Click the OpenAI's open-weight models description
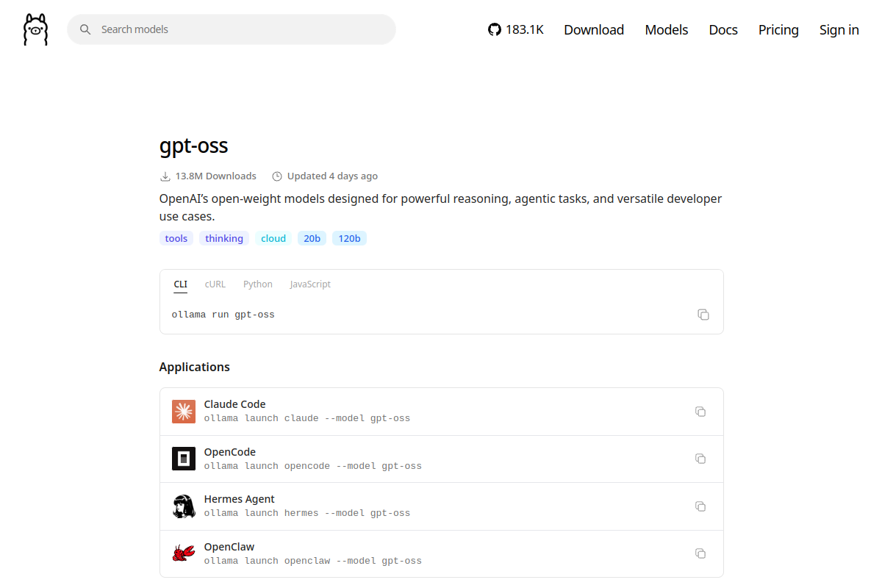 [441, 207]
